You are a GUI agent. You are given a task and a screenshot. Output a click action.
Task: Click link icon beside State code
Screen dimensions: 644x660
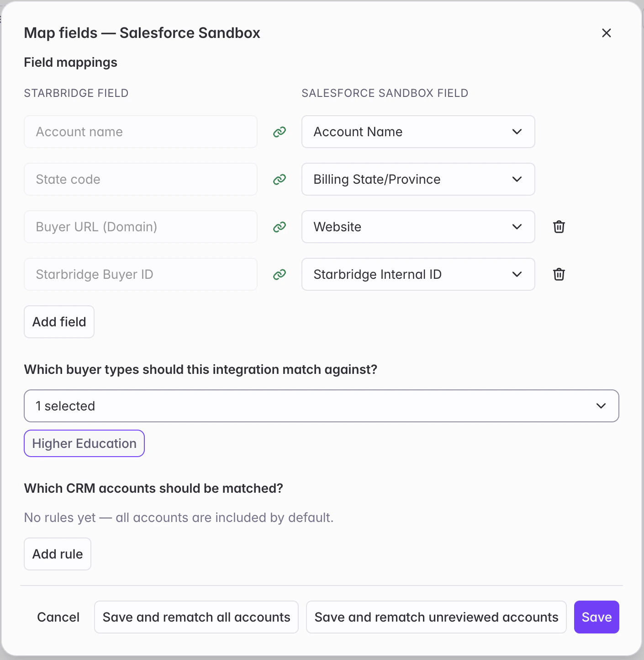coord(280,180)
